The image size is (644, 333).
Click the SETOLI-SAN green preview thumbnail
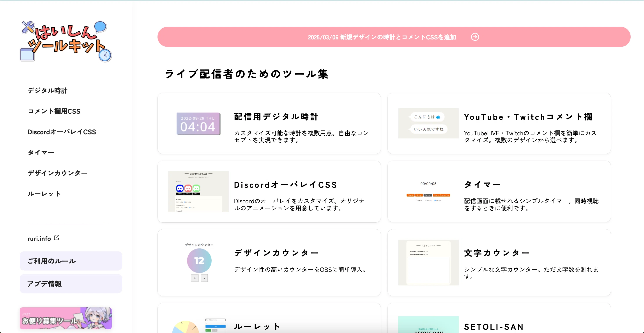tap(428, 324)
